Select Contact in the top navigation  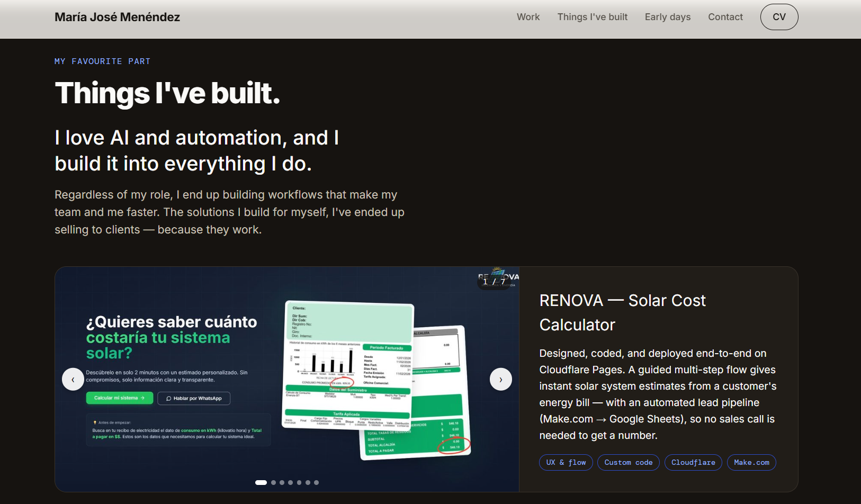point(725,17)
